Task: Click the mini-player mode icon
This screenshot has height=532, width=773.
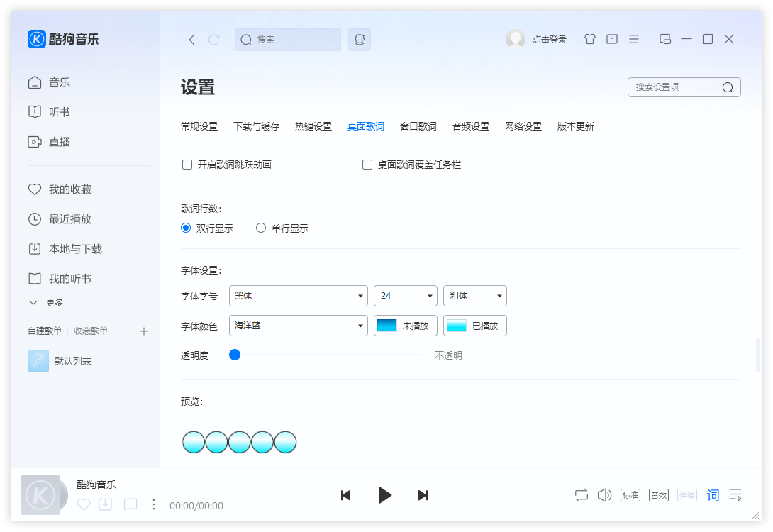Action: pos(664,39)
